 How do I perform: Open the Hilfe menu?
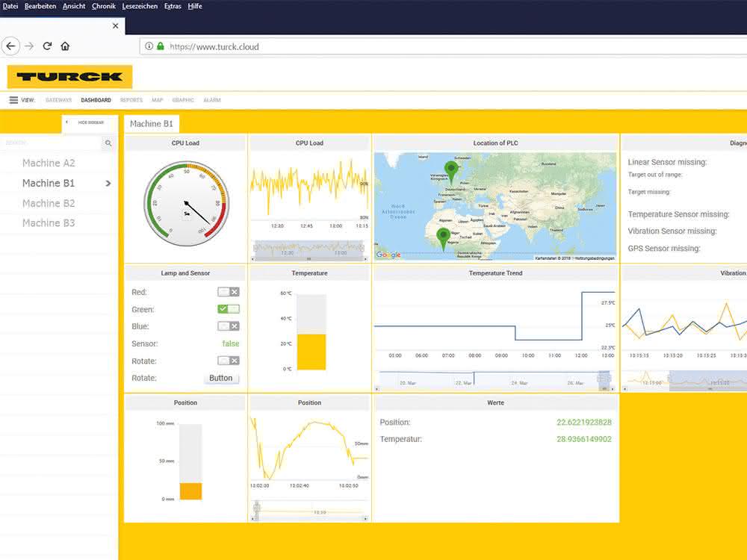pyautogui.click(x=195, y=6)
